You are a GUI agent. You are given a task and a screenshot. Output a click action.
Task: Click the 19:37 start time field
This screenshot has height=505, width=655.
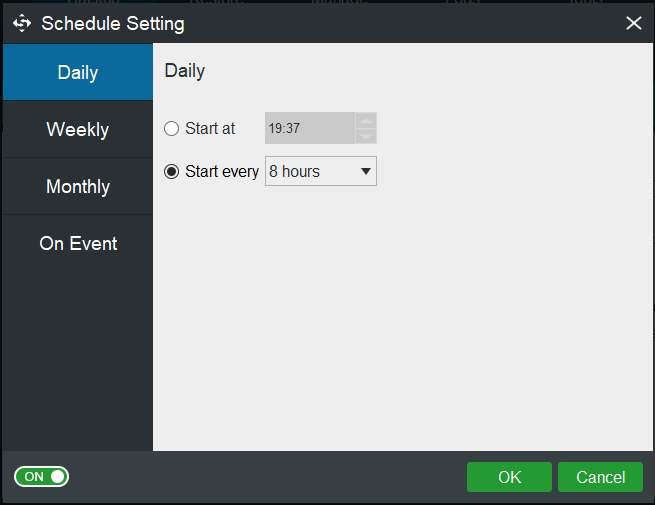(x=309, y=128)
